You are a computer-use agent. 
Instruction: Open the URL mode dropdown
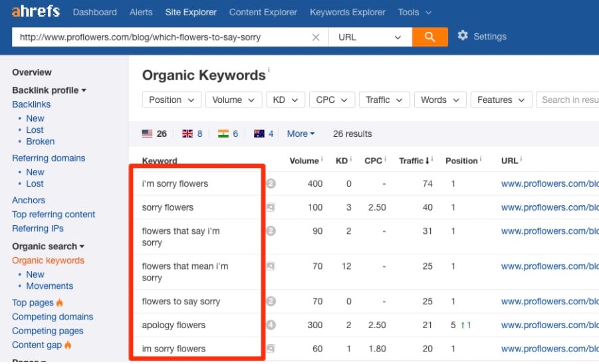pyautogui.click(x=370, y=37)
